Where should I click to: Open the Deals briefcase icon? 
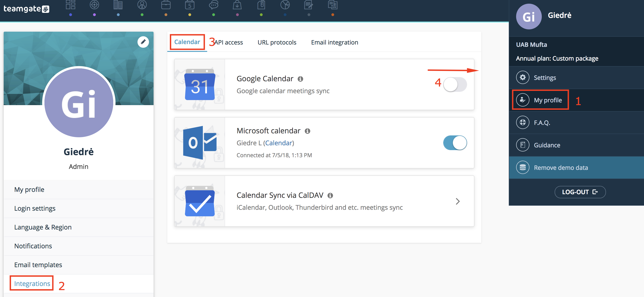click(166, 5)
